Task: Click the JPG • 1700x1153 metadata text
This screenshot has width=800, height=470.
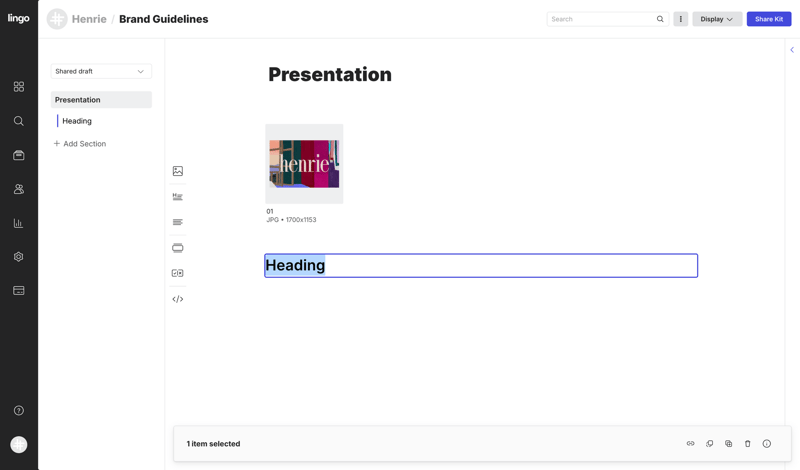Action: 291,220
